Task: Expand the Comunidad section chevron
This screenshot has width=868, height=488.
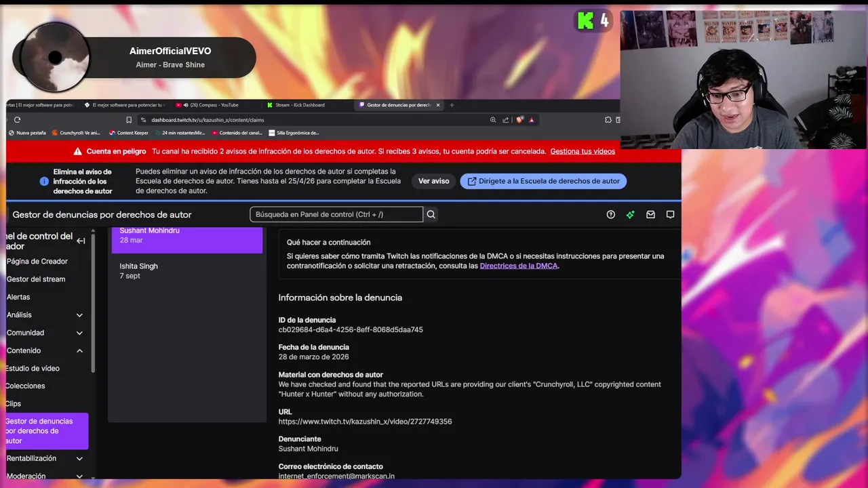Action: coord(79,333)
